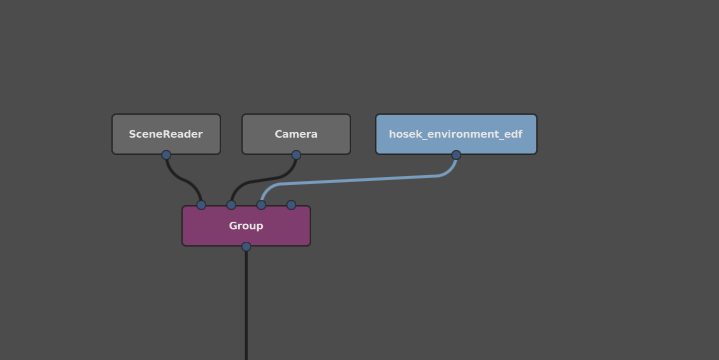Click Group input plug with blue connection
This screenshot has height=360, width=719.
(x=261, y=205)
